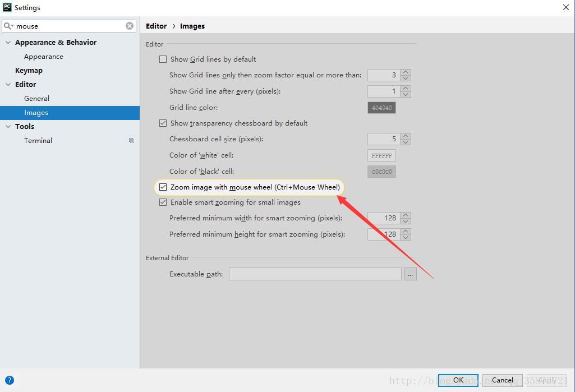
Task: Toggle Show transparency chessboard by default
Action: 163,123
